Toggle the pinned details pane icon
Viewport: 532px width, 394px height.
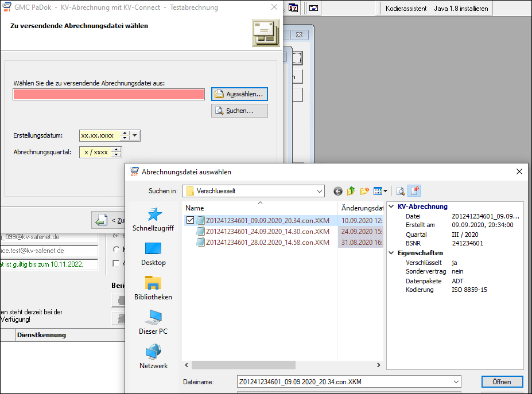(415, 191)
